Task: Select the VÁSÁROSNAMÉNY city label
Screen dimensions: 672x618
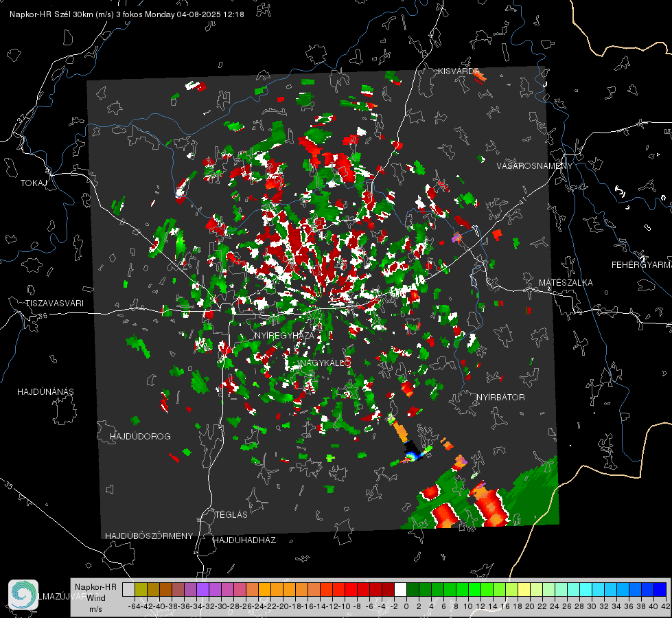Action: click(535, 166)
